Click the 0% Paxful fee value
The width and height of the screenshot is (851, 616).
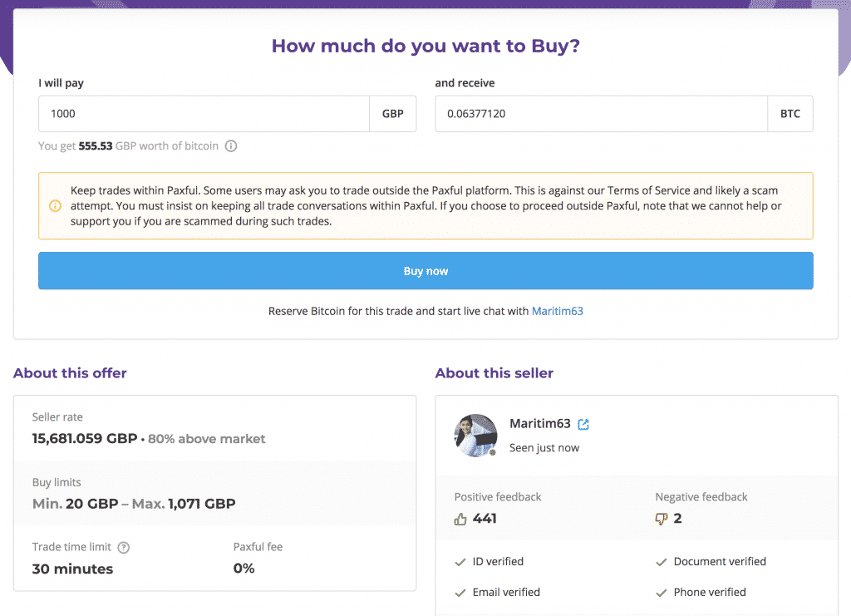[x=244, y=569]
